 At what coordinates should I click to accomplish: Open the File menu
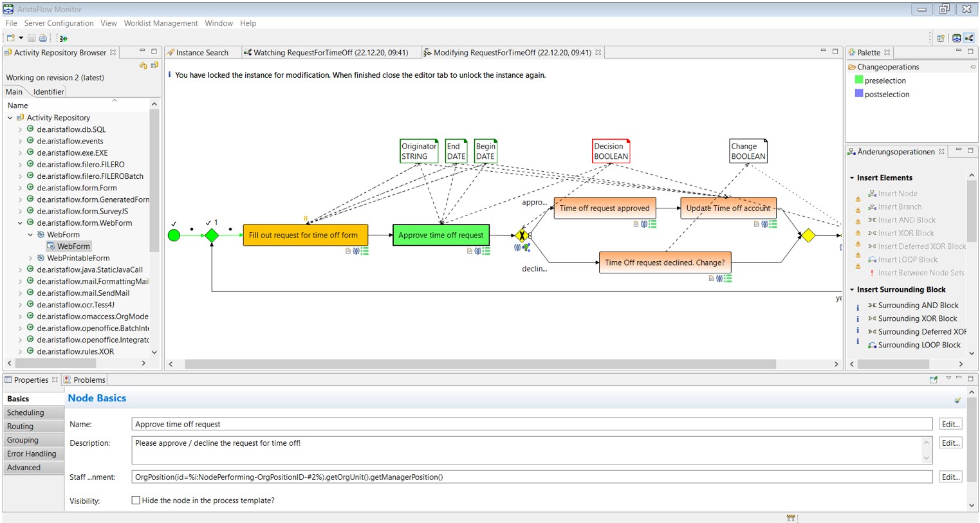[x=11, y=23]
